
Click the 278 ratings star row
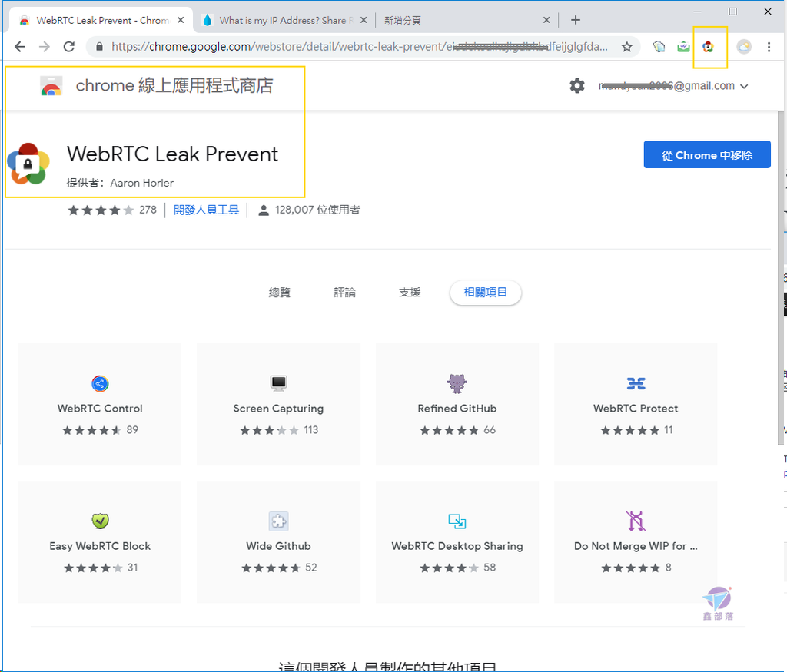[101, 210]
